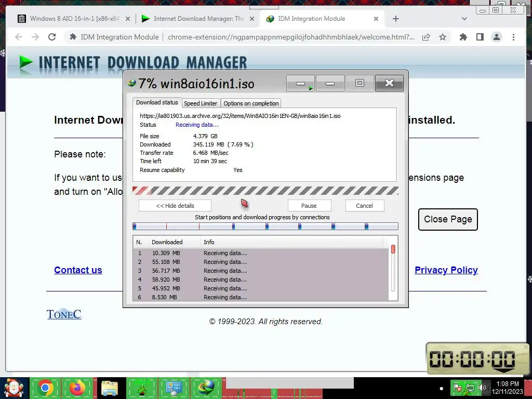The image size is (532, 399).
Task: Open Firefox from taskbar
Action: tap(77, 388)
